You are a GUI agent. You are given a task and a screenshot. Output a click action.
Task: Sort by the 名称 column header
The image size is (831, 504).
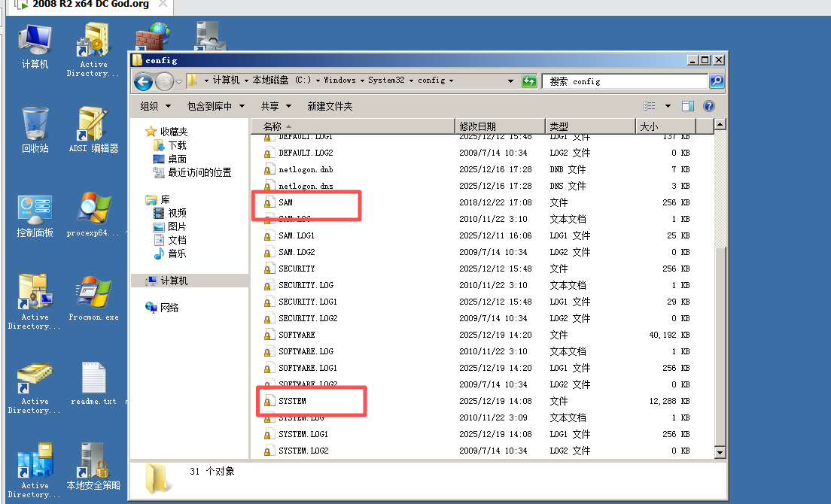(x=352, y=126)
